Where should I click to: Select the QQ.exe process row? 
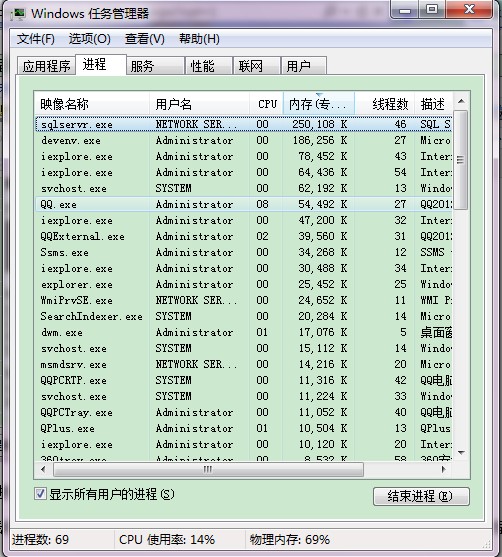point(244,204)
